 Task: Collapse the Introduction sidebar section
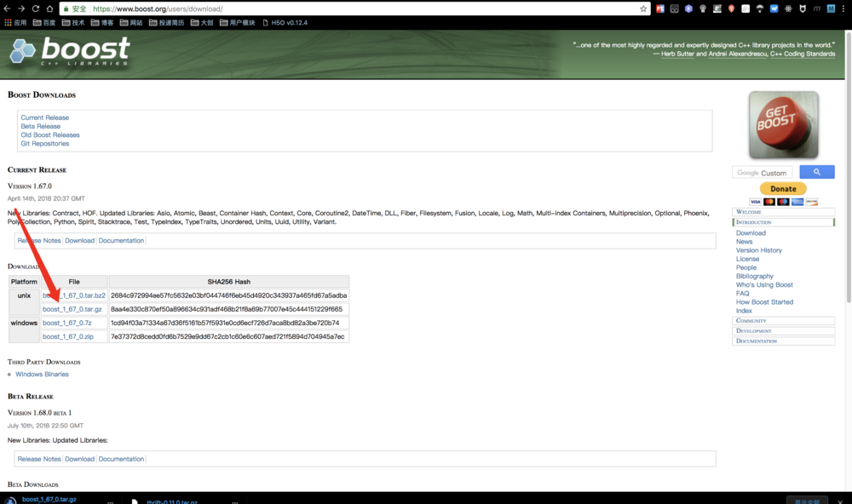click(x=784, y=222)
